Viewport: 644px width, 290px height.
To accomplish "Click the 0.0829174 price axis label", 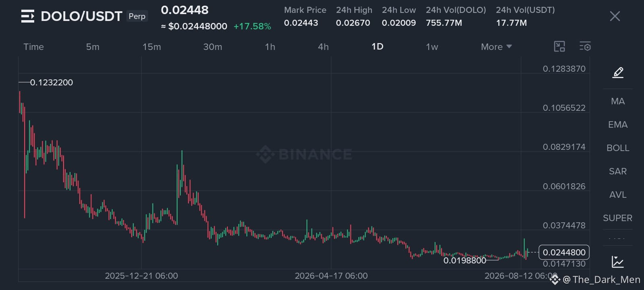I will point(564,147).
